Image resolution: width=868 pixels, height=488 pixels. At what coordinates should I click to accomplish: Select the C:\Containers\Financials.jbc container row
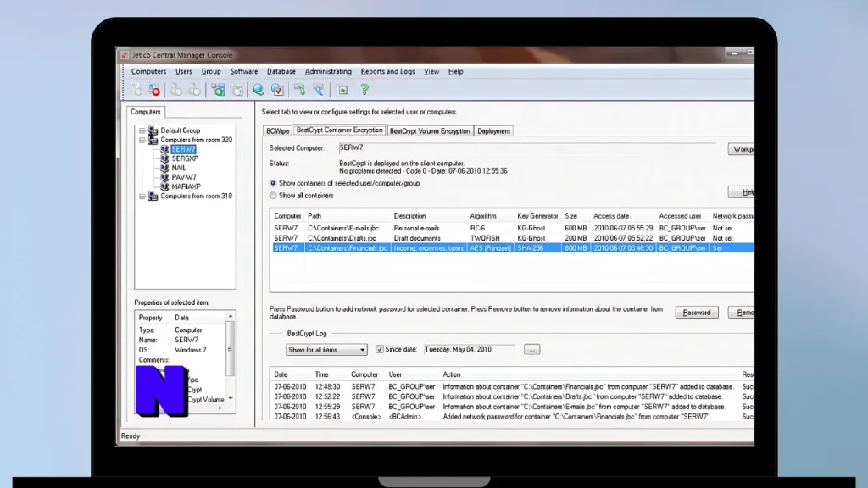pos(513,248)
